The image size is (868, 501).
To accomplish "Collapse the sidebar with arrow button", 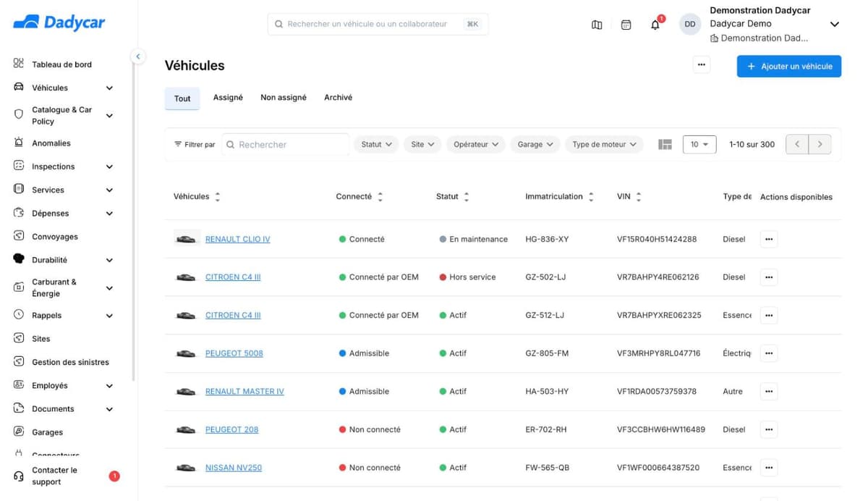I will pos(137,56).
